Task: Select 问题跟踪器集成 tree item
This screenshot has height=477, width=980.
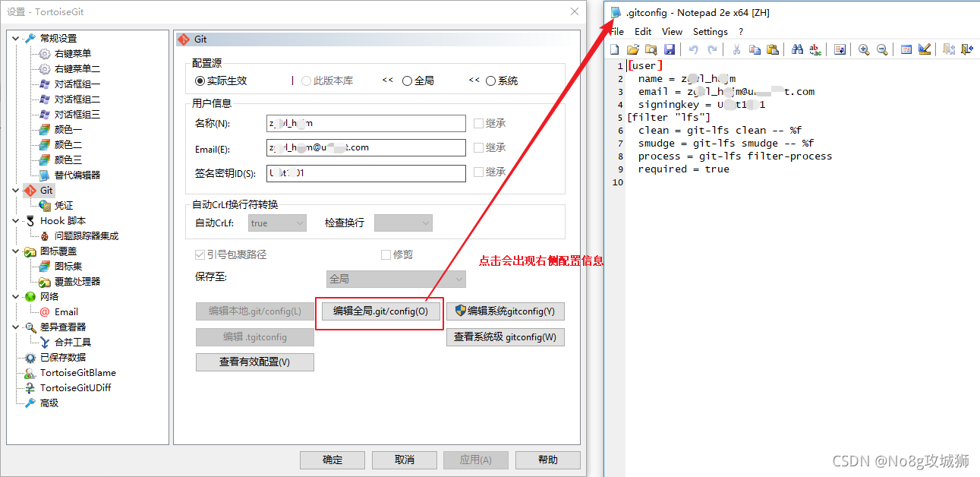Action: [87, 235]
